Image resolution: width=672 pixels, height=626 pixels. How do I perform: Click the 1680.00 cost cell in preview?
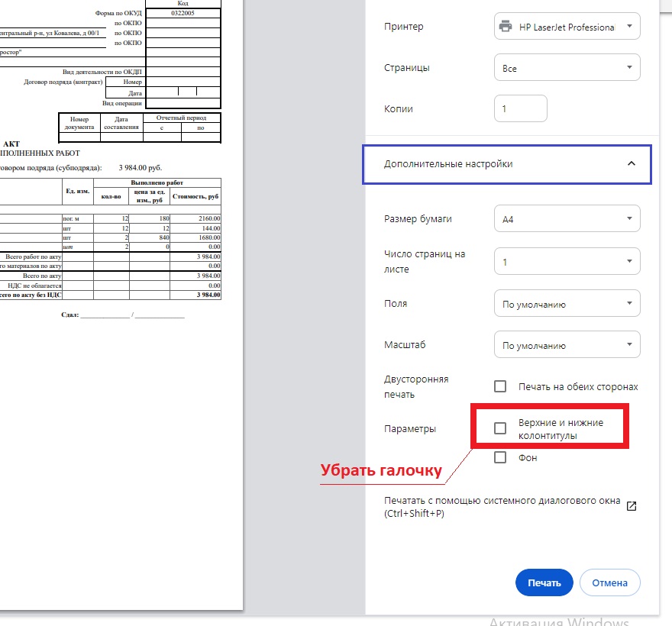[x=195, y=237]
